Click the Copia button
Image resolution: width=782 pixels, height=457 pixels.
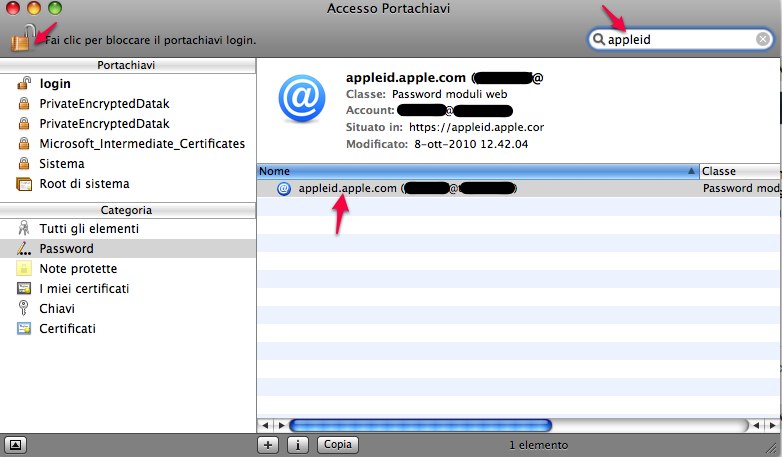click(x=338, y=444)
